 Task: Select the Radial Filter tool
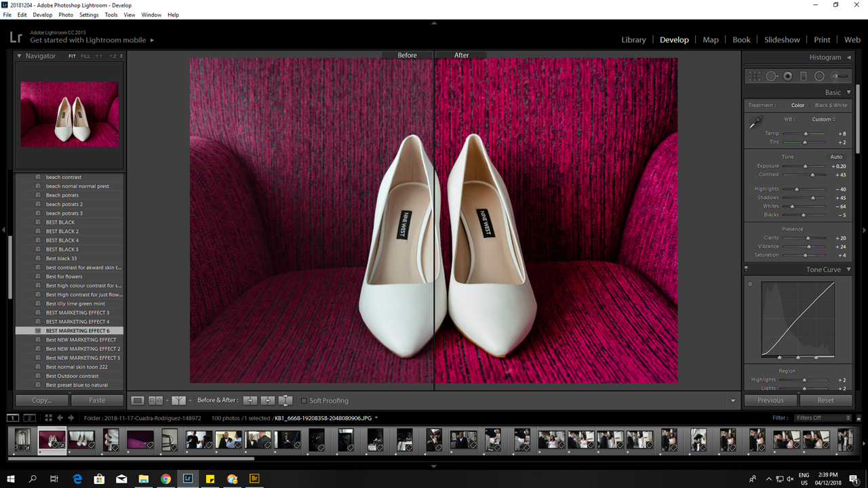click(x=819, y=77)
